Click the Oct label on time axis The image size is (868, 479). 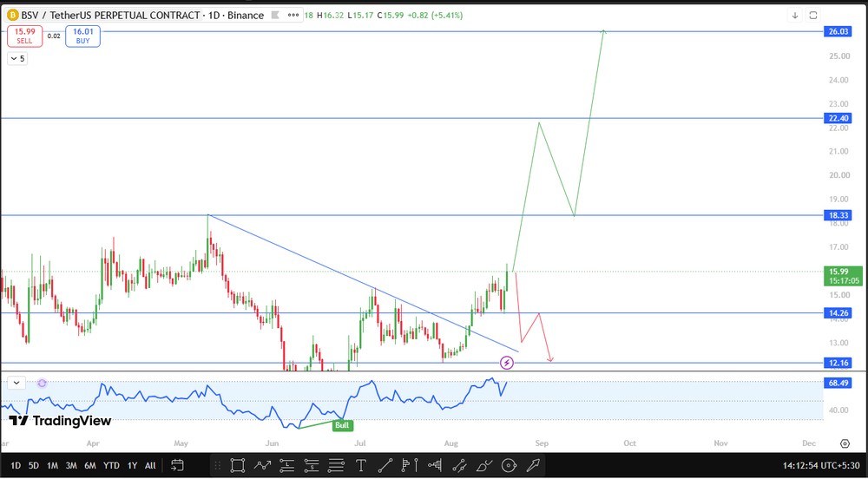629,443
